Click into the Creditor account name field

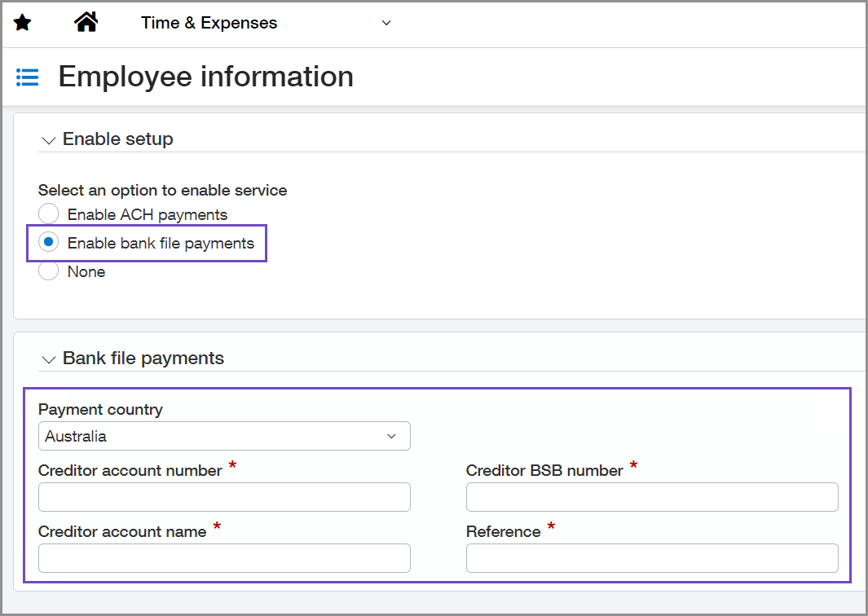click(x=224, y=558)
